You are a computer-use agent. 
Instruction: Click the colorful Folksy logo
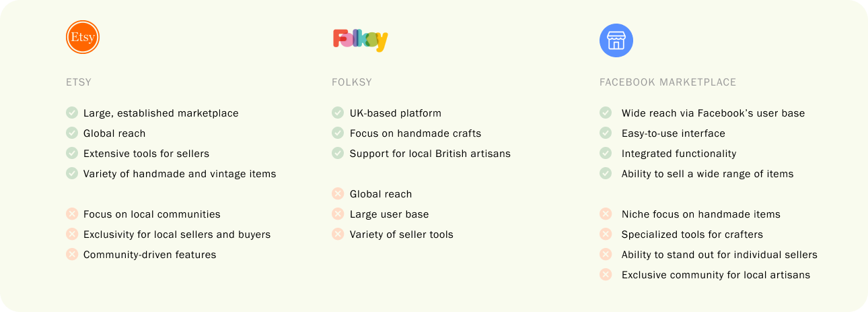point(360,40)
